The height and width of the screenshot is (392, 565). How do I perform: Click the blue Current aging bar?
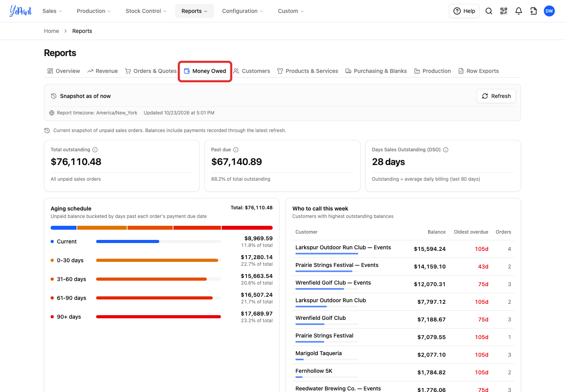tap(128, 241)
